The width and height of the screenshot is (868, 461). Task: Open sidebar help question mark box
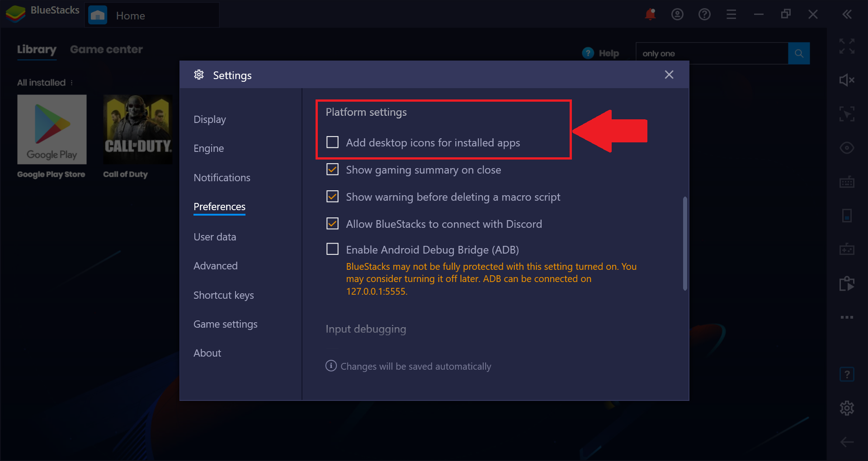click(x=847, y=374)
